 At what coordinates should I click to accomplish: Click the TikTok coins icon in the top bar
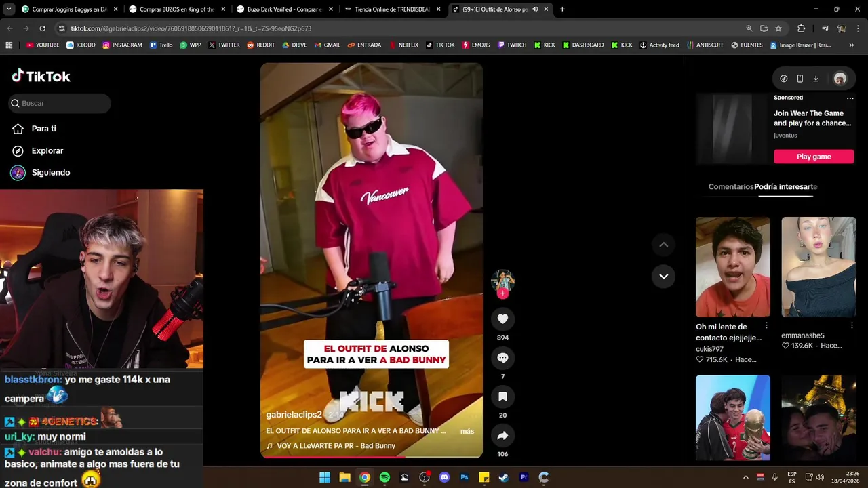tap(783, 79)
